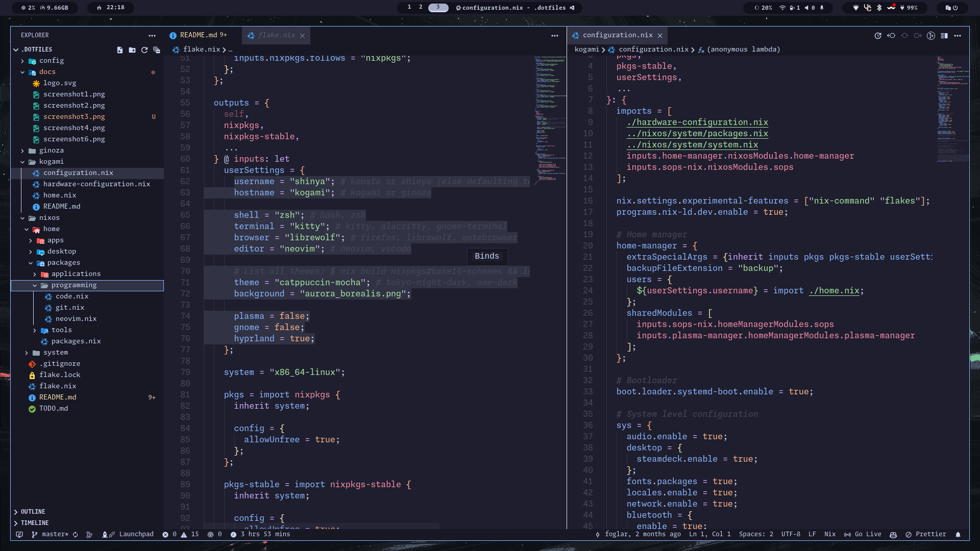The image size is (980, 551).
Task: Switch to the README.md tab
Action: pos(198,35)
